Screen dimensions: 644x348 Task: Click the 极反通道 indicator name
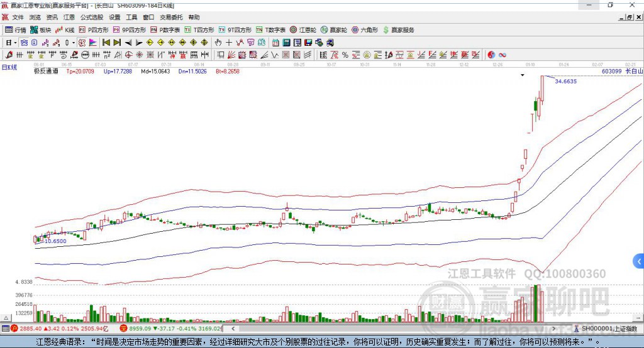46,71
